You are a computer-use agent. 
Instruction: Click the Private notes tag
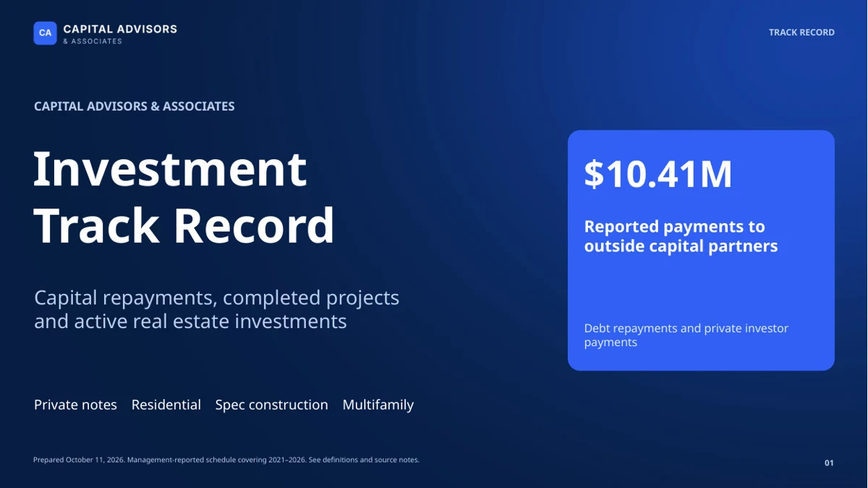pyautogui.click(x=75, y=405)
